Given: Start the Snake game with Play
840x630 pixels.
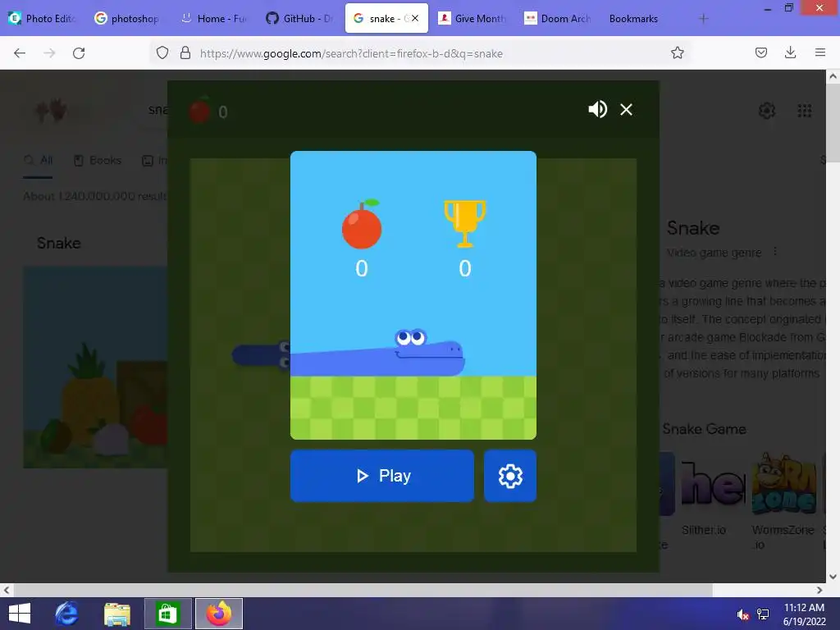Looking at the screenshot, I should [382, 476].
